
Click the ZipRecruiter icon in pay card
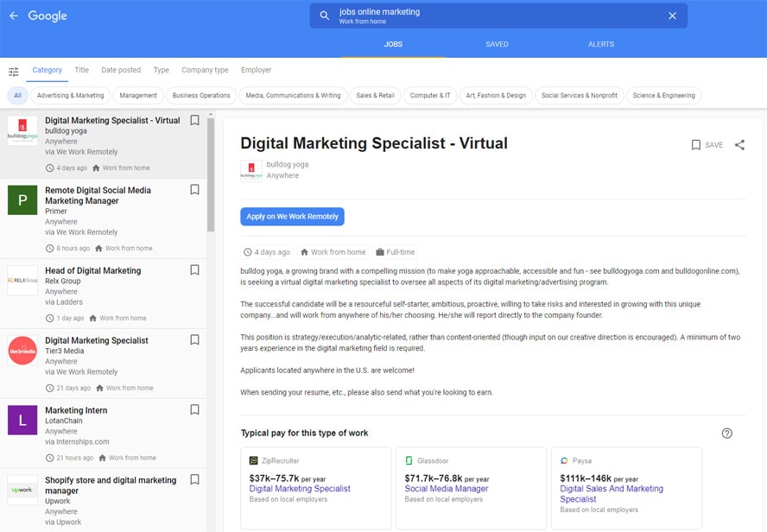[x=253, y=460]
